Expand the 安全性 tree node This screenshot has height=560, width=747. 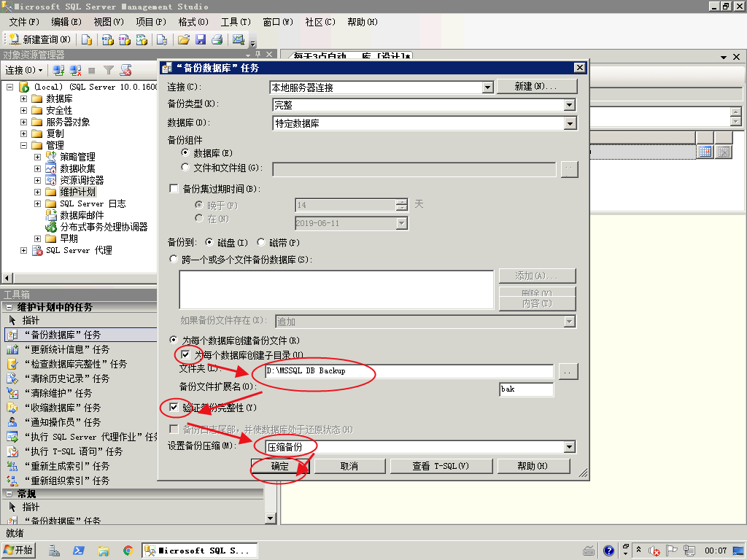click(x=23, y=111)
